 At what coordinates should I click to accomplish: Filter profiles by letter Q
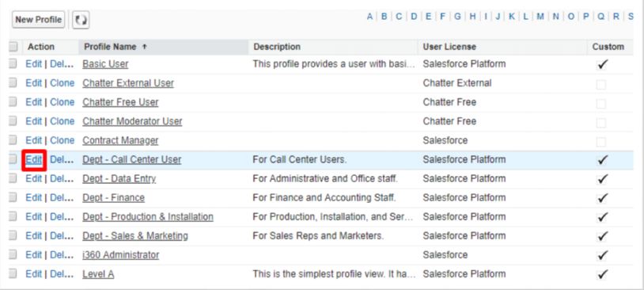coord(600,17)
